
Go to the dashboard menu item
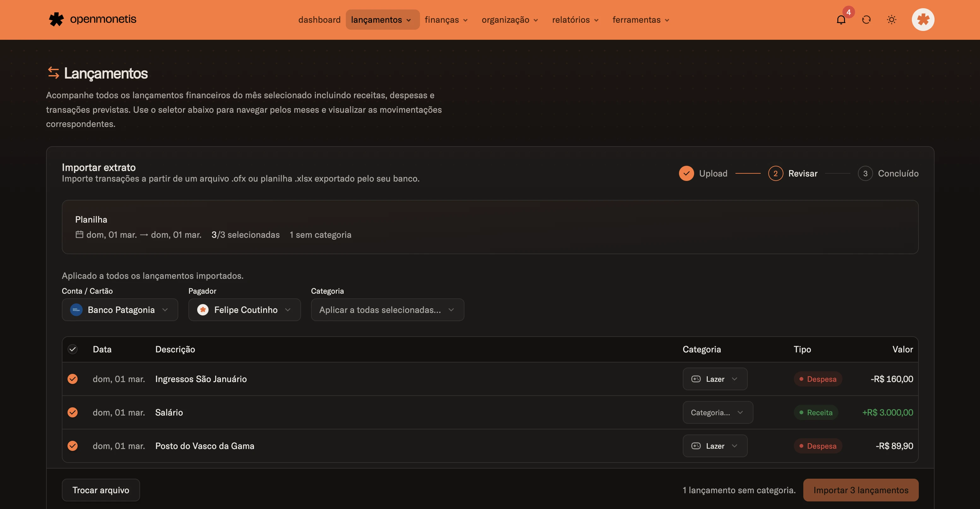tap(319, 20)
